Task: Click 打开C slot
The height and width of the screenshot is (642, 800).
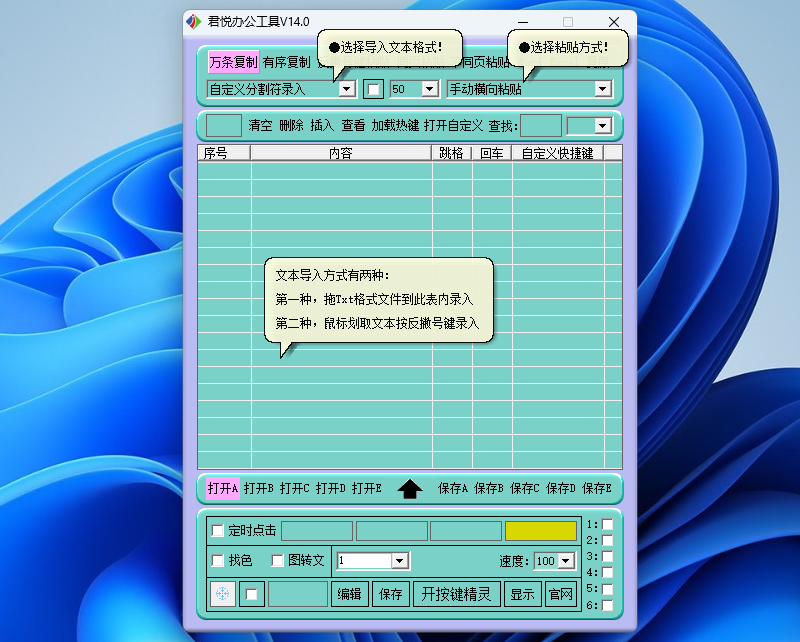Action: [294, 488]
